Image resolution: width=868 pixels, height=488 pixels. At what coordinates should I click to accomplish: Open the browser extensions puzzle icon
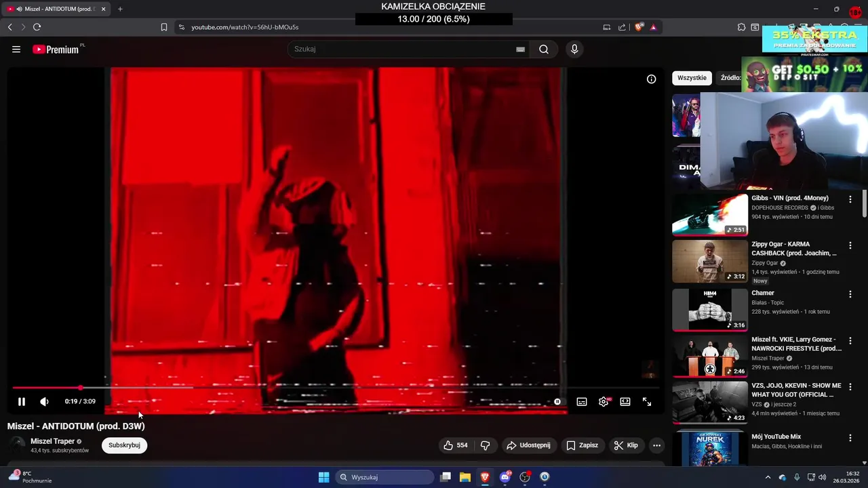point(741,27)
